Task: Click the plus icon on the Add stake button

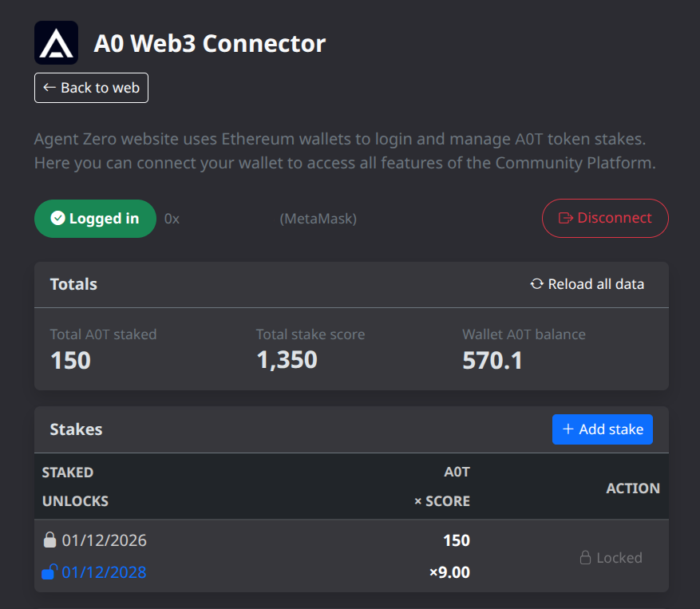Action: [567, 429]
